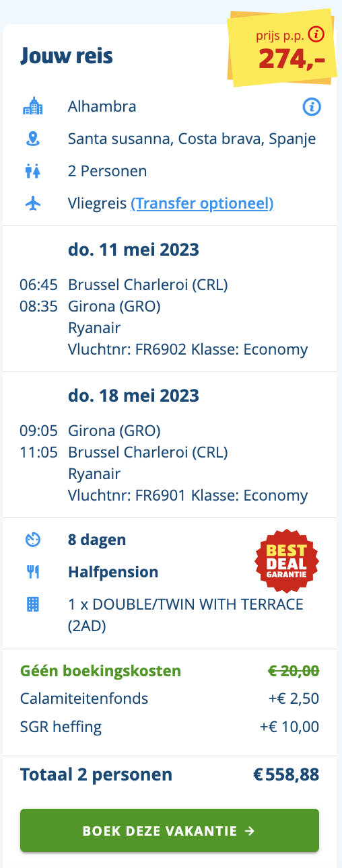Click the hotel building icon beside Alhambra
This screenshot has height=868, width=342.
point(33,106)
